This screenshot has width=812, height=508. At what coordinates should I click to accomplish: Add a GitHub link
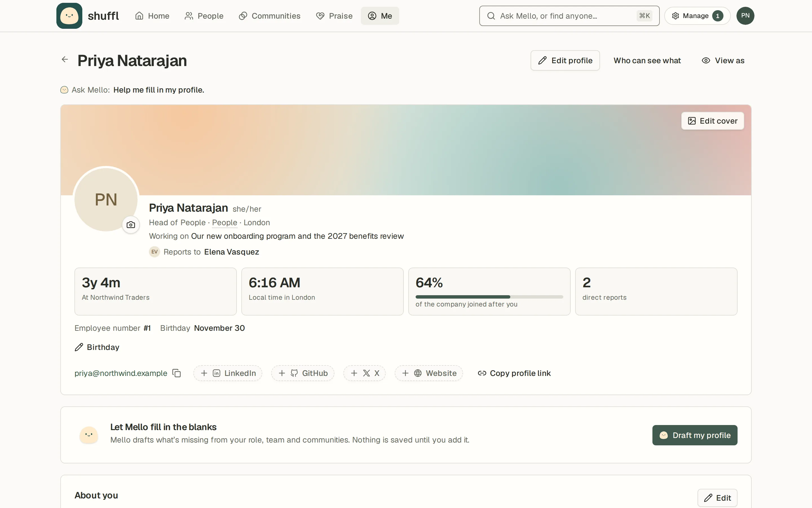(303, 373)
